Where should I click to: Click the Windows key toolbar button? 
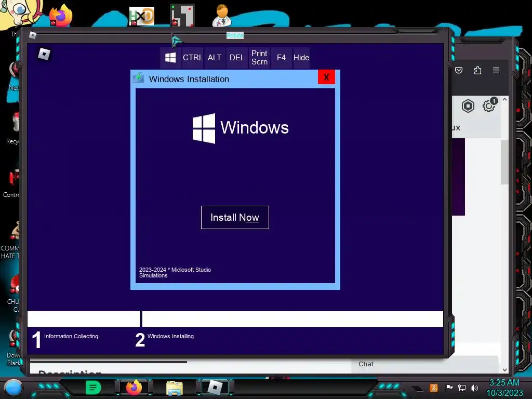[x=170, y=58]
